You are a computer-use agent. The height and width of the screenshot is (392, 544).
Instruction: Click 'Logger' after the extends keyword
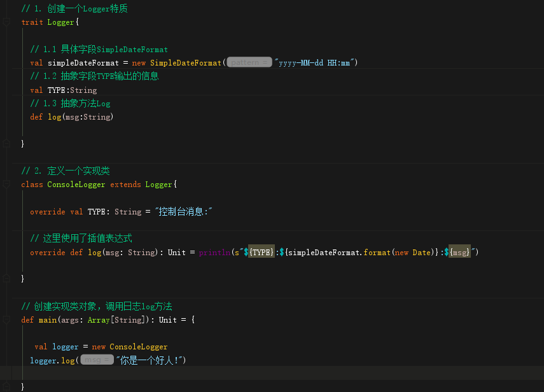tap(158, 184)
